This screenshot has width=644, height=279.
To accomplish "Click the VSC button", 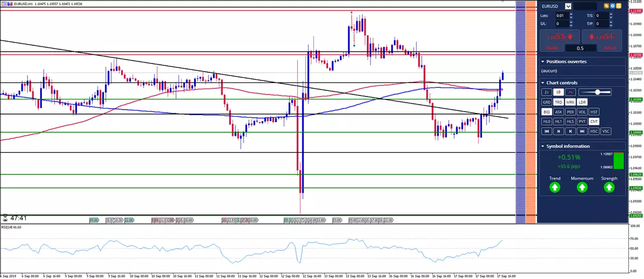I will (x=606, y=131).
